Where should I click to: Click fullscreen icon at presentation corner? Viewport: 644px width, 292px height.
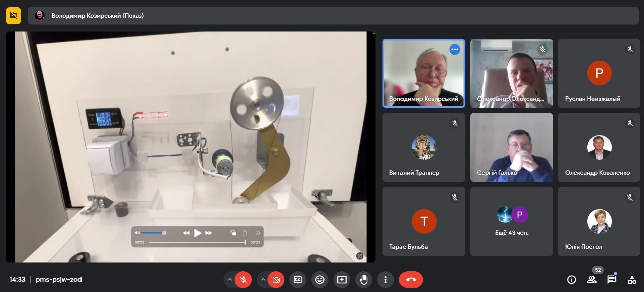pos(360,256)
